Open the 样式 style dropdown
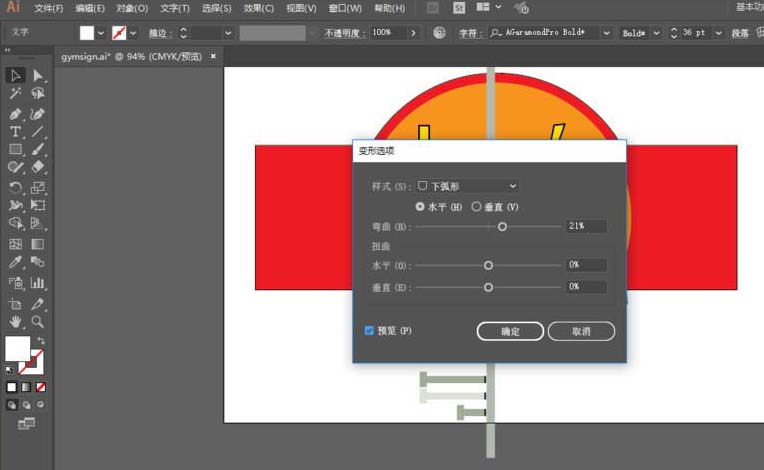This screenshot has width=764, height=470. point(467,186)
